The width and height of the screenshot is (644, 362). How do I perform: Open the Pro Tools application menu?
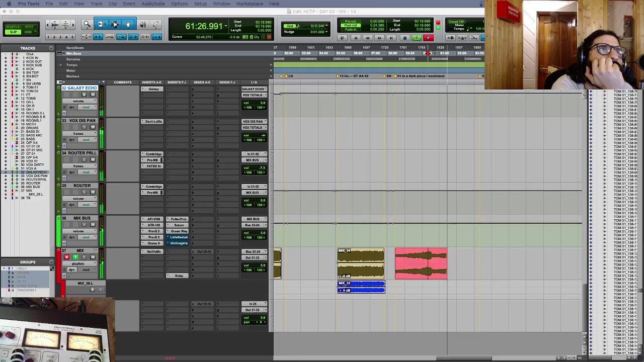29,4
